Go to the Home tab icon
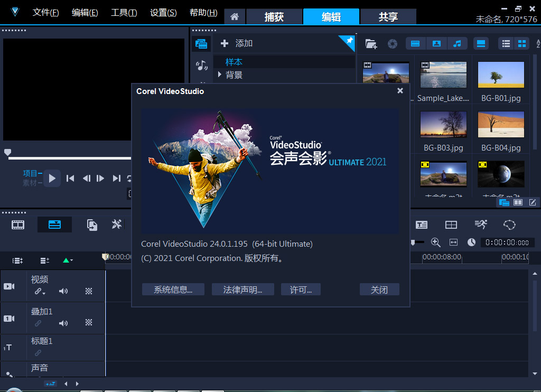This screenshot has height=392, width=541. pos(235,16)
